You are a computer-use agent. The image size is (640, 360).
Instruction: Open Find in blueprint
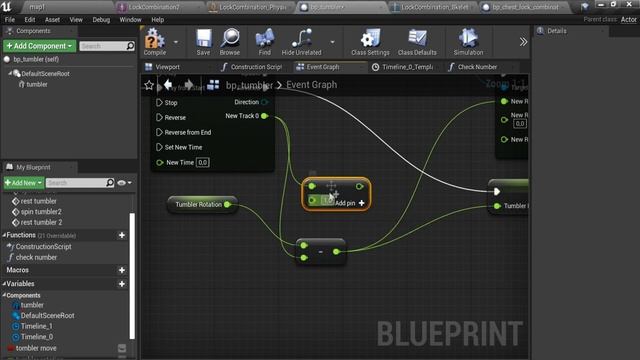click(x=264, y=42)
